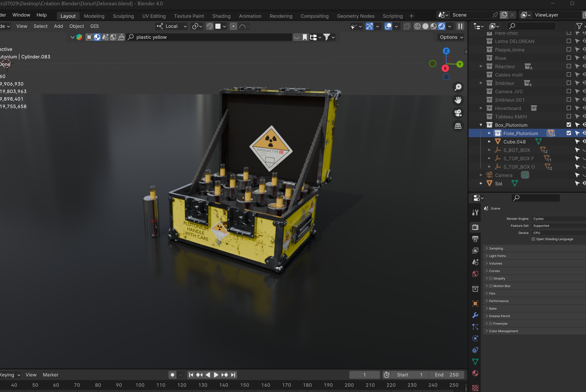The height and width of the screenshot is (392, 586).
Task: Open the Object Data mesh properties tab
Action: [475, 361]
